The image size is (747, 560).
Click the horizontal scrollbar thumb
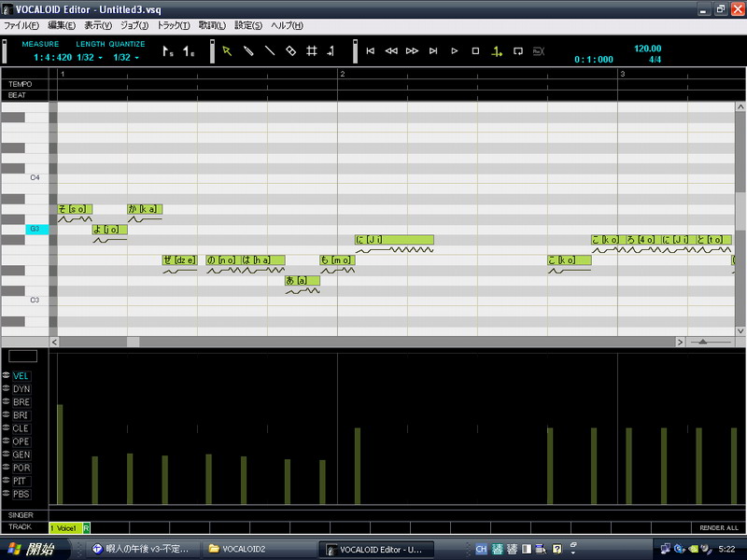133,342
